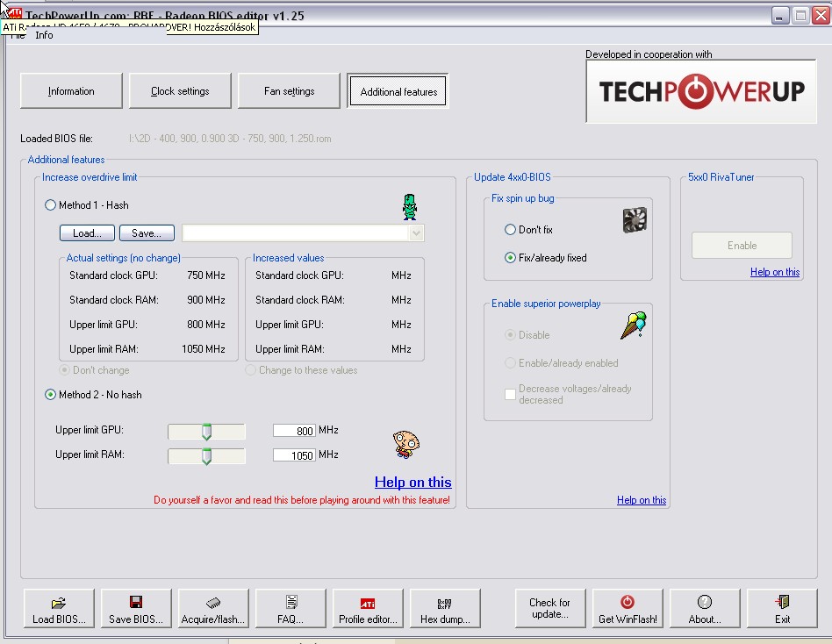Select the Don't change radio button
The height and width of the screenshot is (644, 832).
[x=64, y=369]
